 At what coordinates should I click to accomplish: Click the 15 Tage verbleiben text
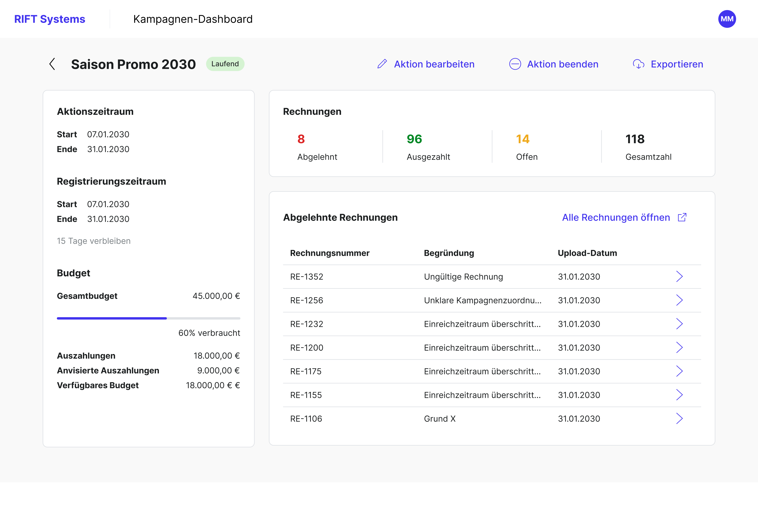pos(94,241)
